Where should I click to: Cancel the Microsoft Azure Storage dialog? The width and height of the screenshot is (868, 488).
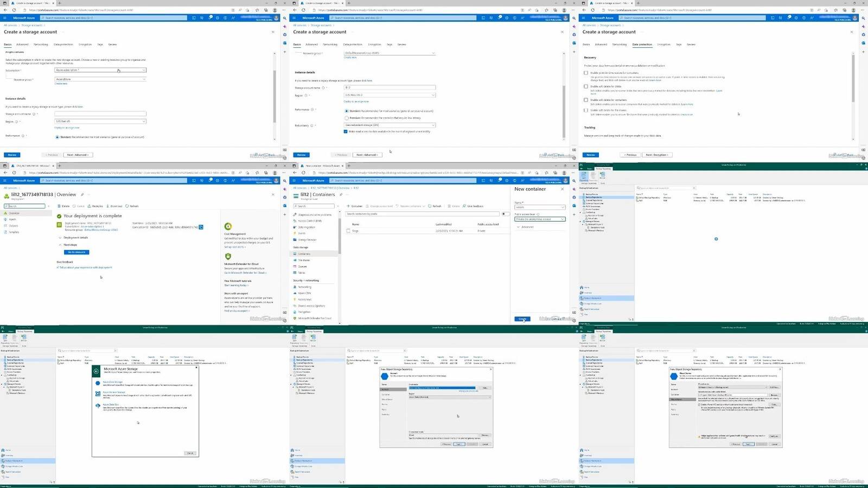point(190,453)
